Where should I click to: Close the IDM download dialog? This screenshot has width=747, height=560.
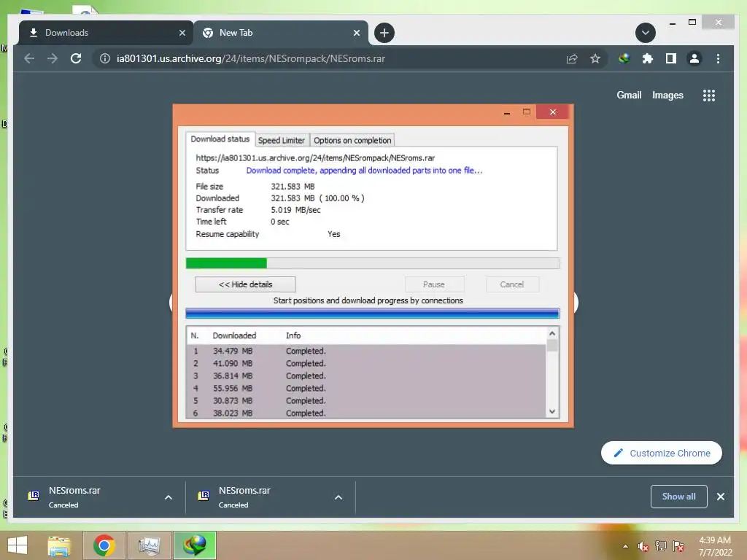[x=553, y=112]
